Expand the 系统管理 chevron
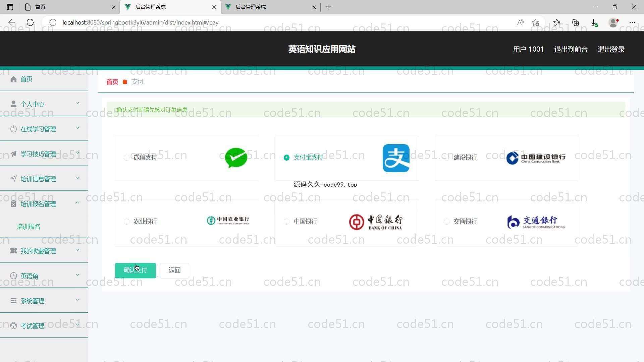The height and width of the screenshot is (362, 644). pos(77,300)
